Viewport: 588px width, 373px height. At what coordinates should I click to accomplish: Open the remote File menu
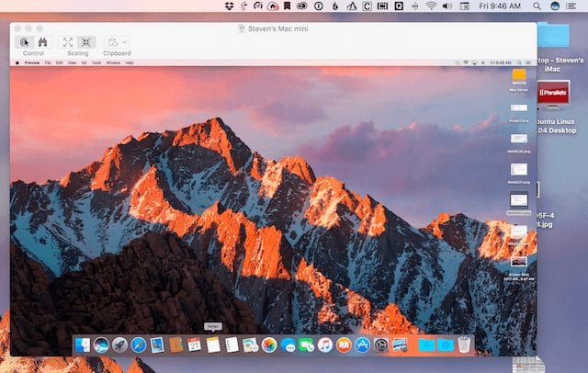(x=47, y=62)
